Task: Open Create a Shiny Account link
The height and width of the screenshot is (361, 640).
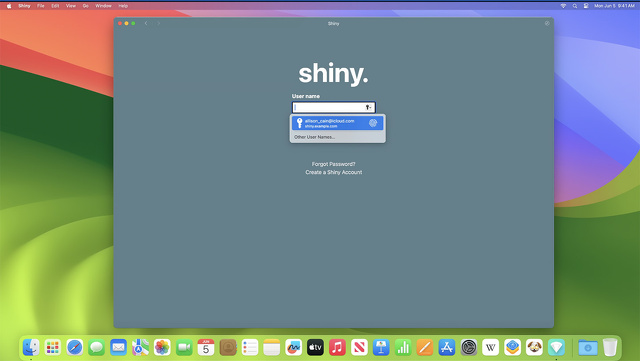Action: click(x=333, y=172)
